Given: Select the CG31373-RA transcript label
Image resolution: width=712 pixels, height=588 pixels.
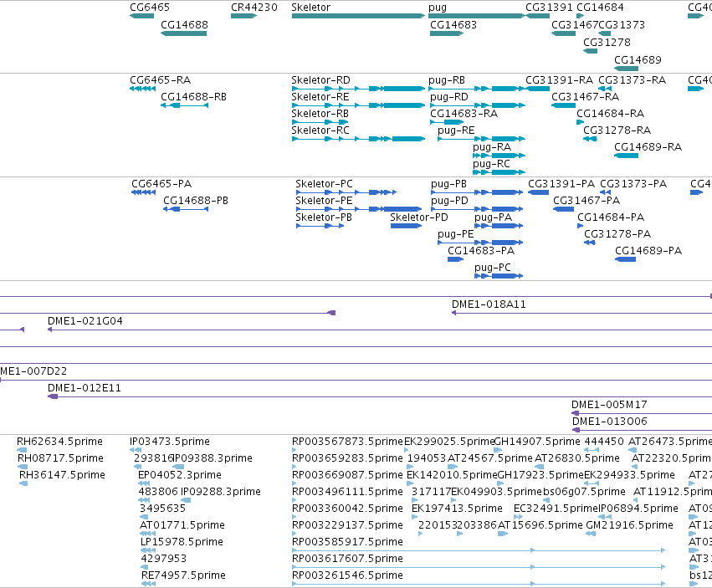Looking at the screenshot, I should (x=632, y=80).
